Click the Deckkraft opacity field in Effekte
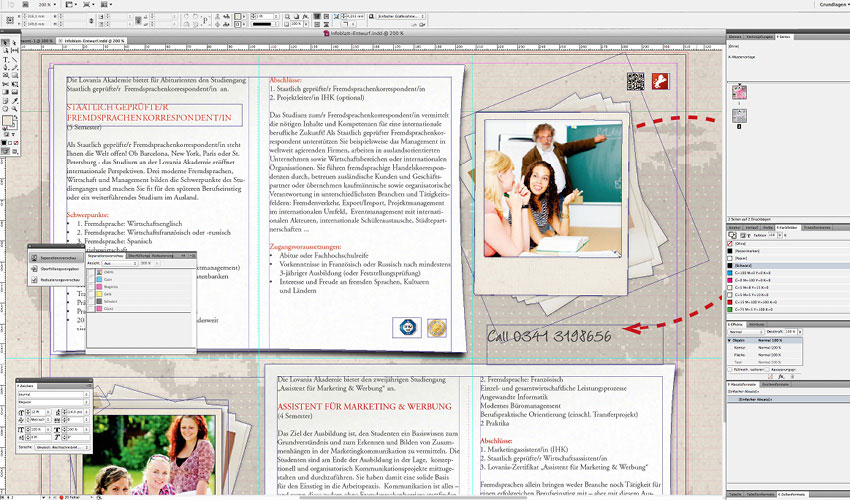Image resolution: width=850 pixels, height=500 pixels. point(791,332)
